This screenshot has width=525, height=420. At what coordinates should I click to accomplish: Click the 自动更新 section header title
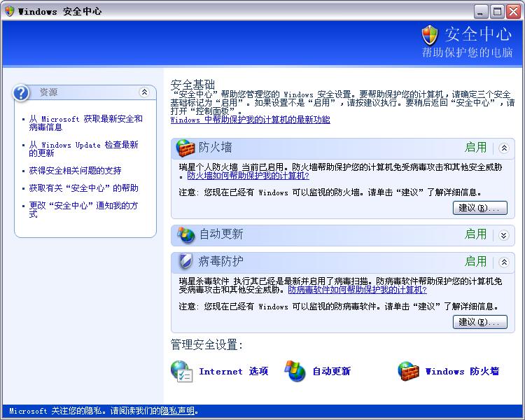221,234
